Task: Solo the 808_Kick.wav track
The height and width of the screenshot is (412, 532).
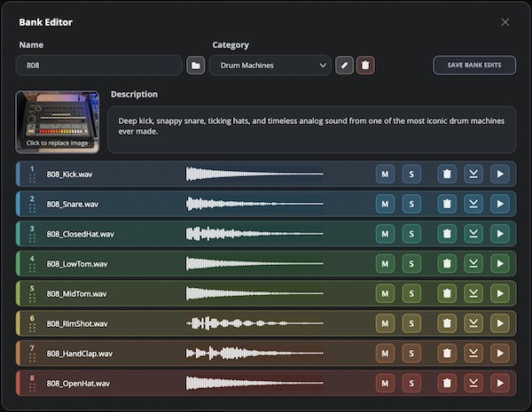Action: tap(411, 174)
